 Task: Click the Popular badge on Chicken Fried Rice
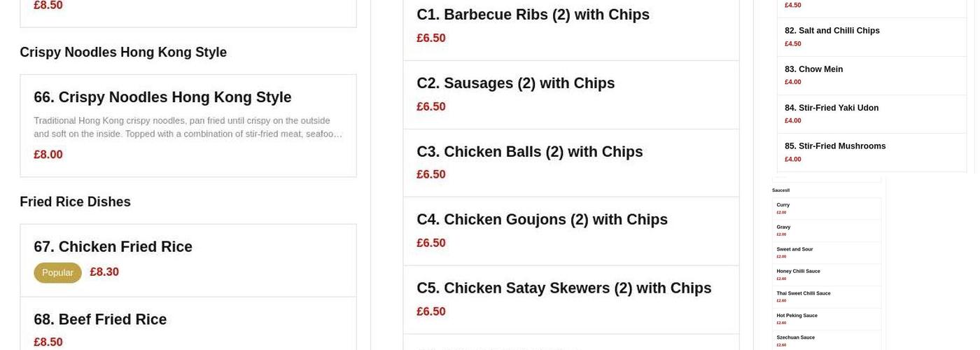57,273
